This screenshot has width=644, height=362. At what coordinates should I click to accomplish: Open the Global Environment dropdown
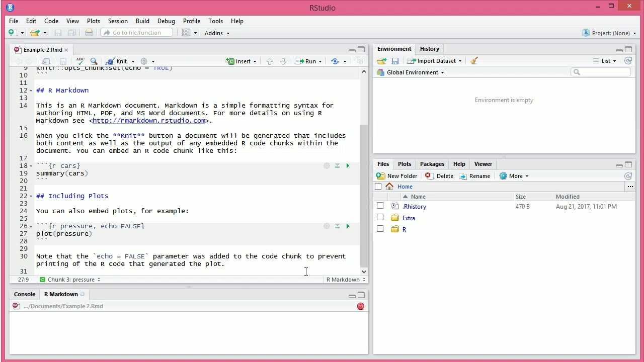(x=411, y=72)
